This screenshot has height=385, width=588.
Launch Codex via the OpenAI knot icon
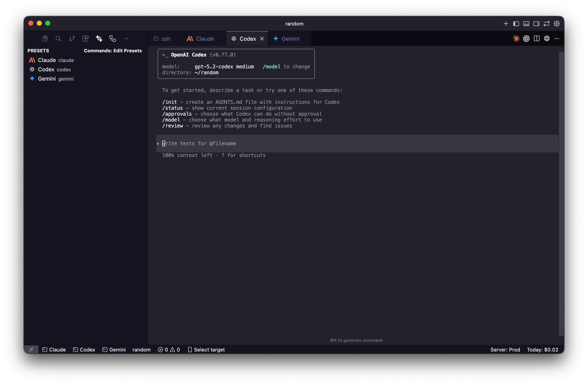coord(526,38)
